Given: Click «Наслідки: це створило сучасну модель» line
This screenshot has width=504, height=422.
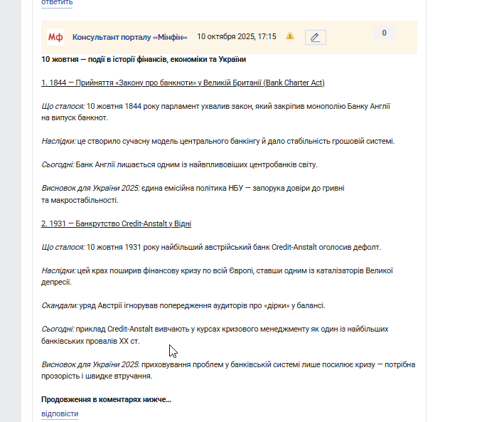Looking at the screenshot, I should (218, 142).
